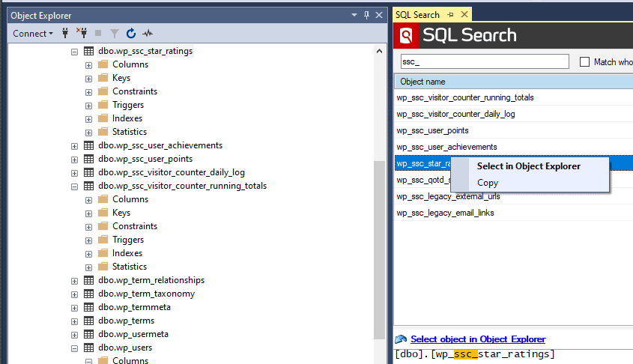Open the Connect dropdown menu

coord(33,34)
